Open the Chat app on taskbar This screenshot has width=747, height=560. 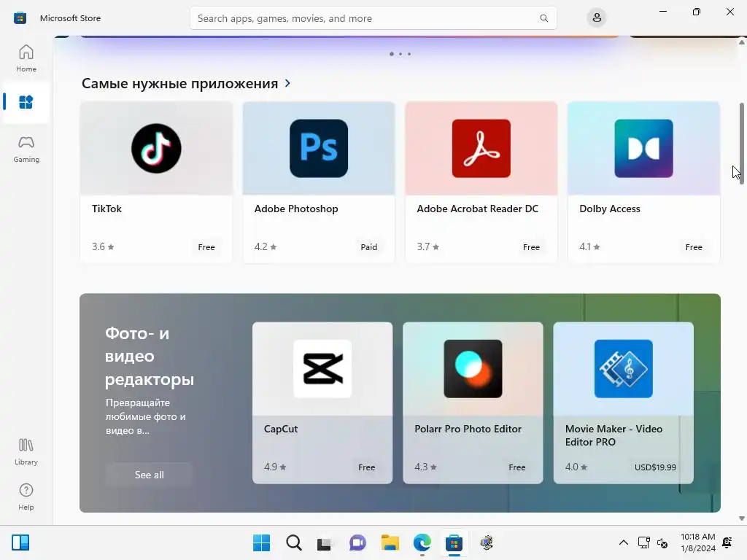[x=357, y=542]
